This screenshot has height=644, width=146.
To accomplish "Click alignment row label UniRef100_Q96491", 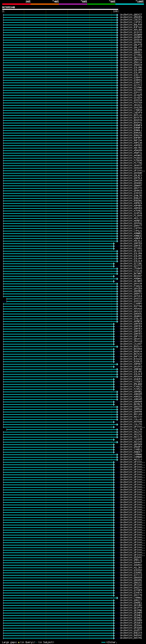I will [x=131, y=314].
